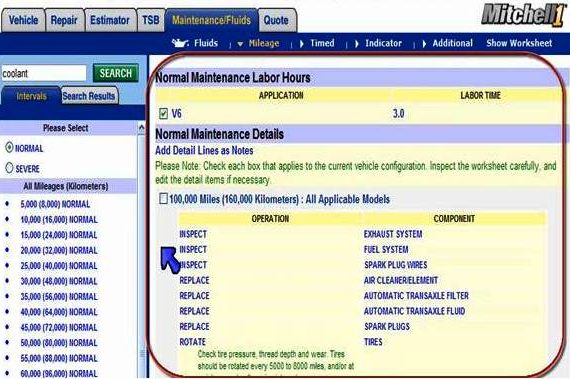The width and height of the screenshot is (570, 379).
Task: Open the Search Results tab
Action: tap(89, 96)
